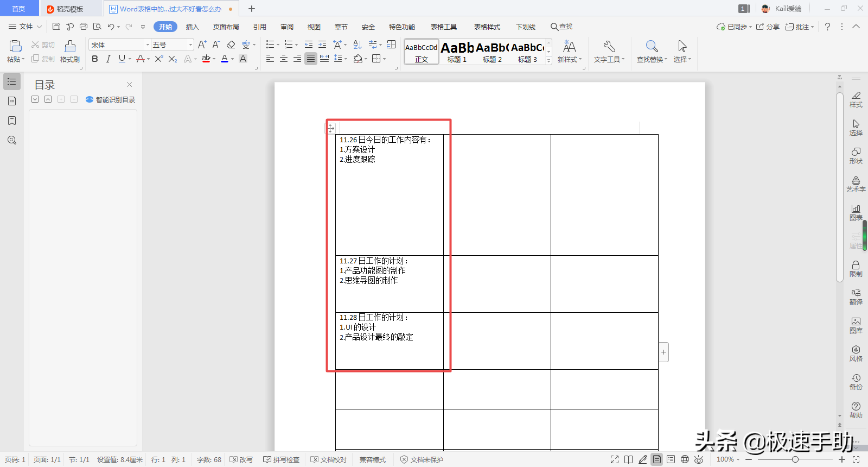The width and height of the screenshot is (868, 467).
Task: Open the Shapes (形状) sidebar panel
Action: coord(856,156)
